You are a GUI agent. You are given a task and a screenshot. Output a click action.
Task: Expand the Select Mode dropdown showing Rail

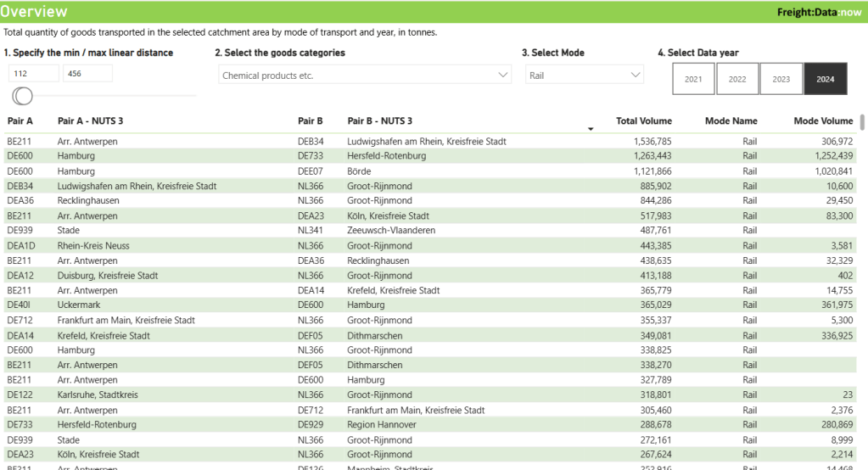click(585, 76)
